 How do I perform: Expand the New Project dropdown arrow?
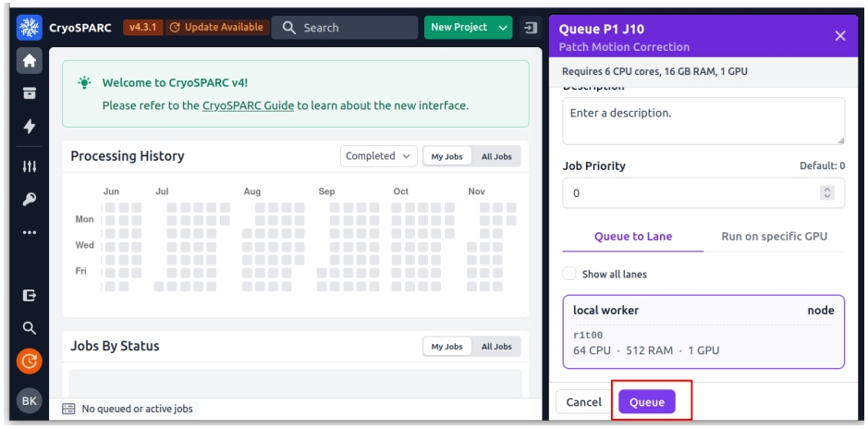click(x=504, y=27)
